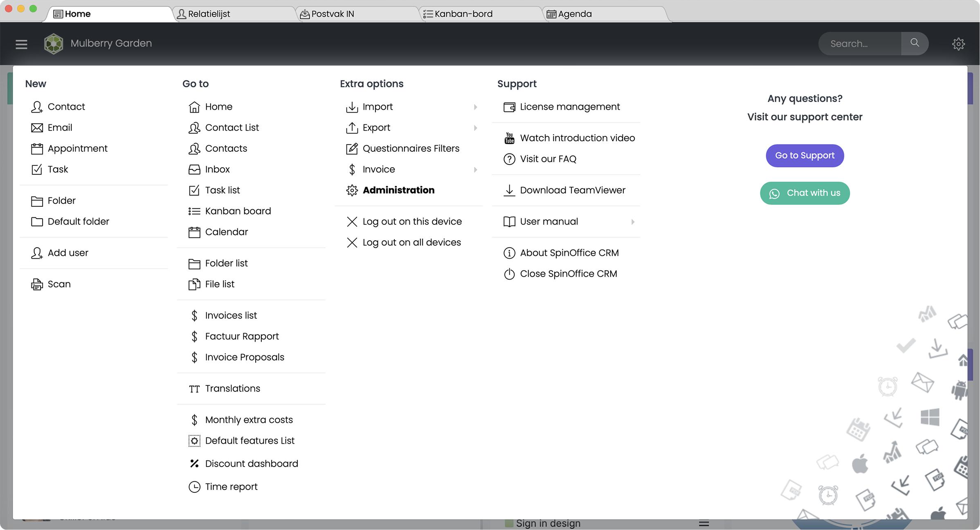980x530 pixels.
Task: Expand the Import submenu arrow
Action: (x=475, y=107)
